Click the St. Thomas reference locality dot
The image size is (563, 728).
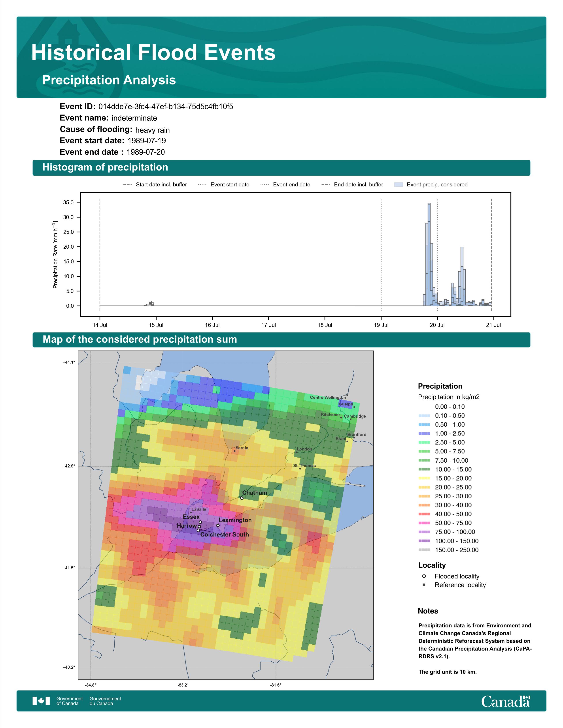(300, 469)
